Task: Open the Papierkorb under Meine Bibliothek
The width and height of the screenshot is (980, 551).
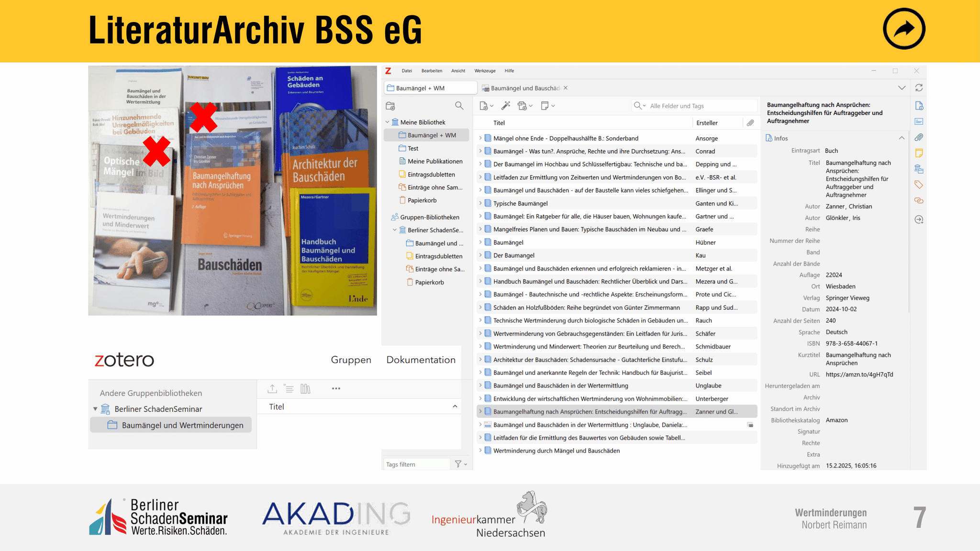Action: pos(422,200)
